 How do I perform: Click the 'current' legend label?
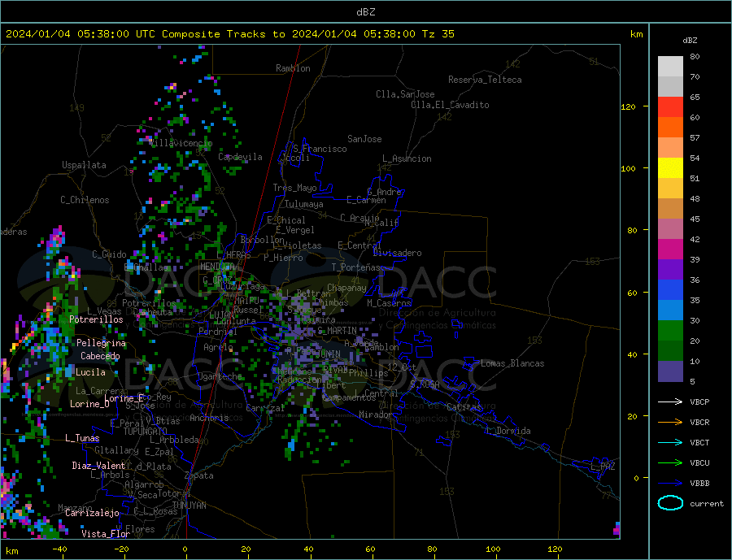tap(707, 504)
